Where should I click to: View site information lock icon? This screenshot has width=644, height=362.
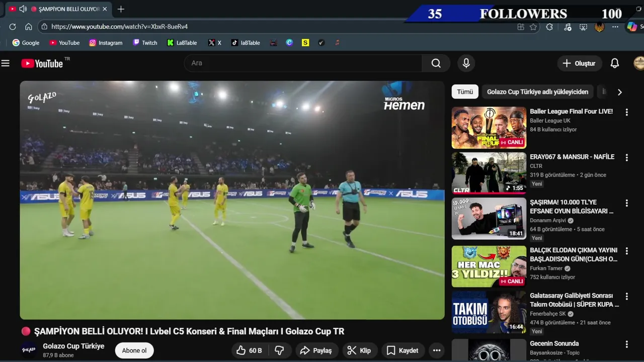point(44,27)
